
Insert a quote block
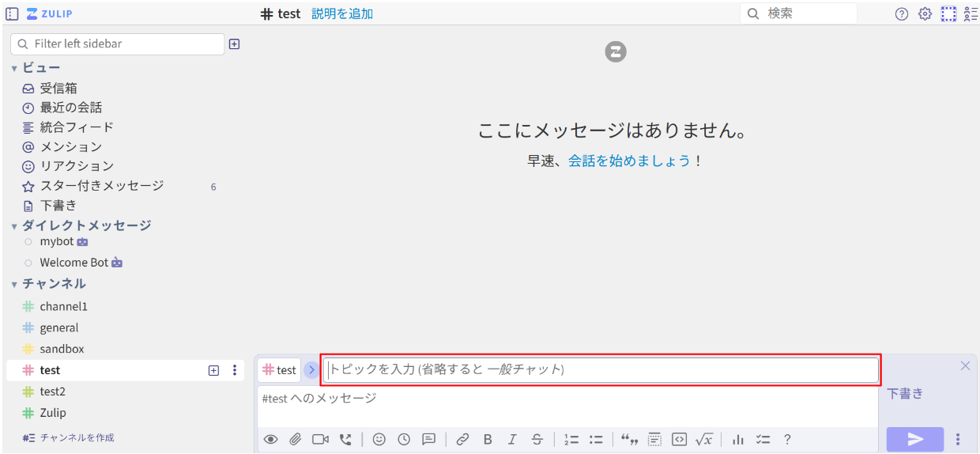(630, 440)
